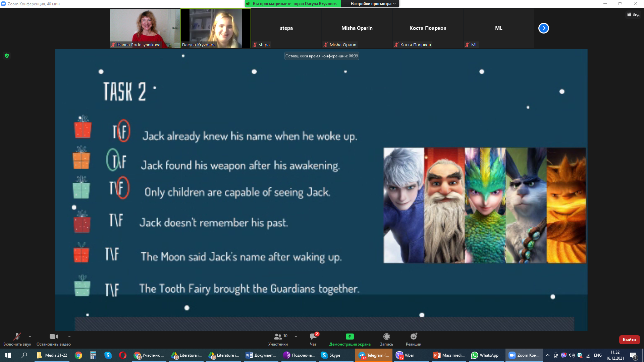The width and height of the screenshot is (644, 362).
Task: Expand video options caret next to camera
Action: pos(69,337)
